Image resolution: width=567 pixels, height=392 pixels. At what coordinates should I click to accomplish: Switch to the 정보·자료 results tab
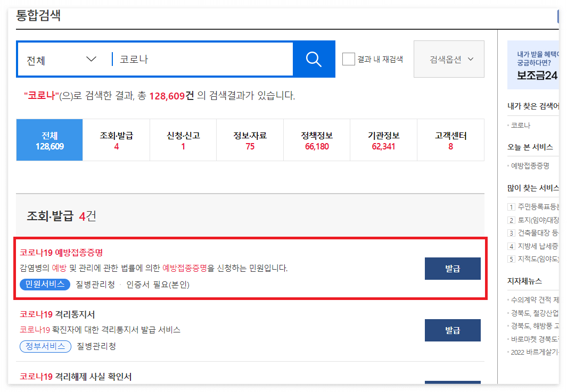(x=250, y=139)
